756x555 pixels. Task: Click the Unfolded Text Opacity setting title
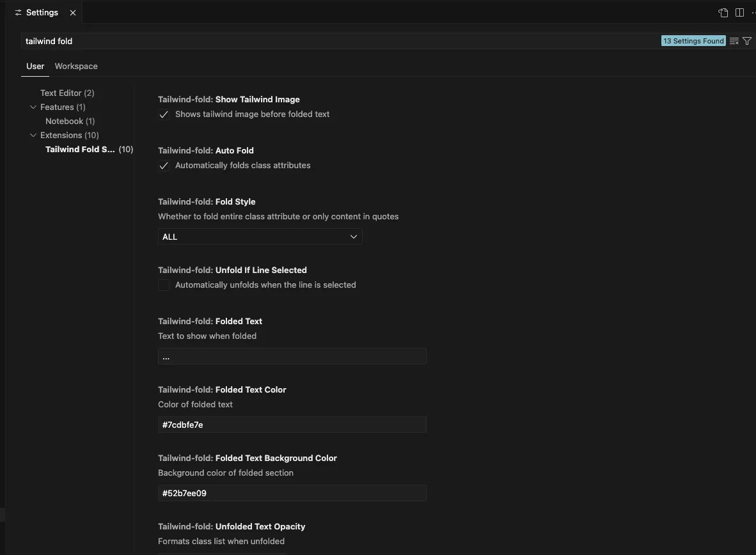coord(232,527)
